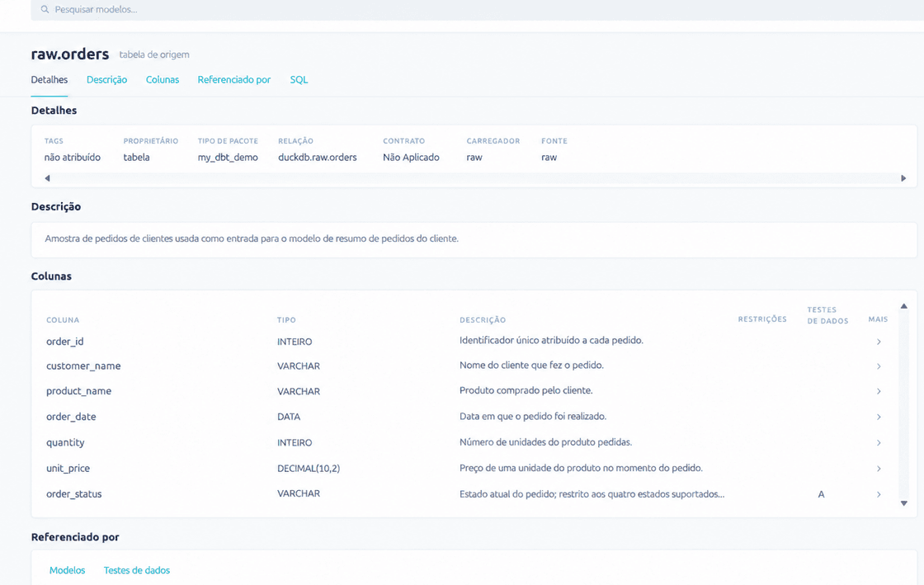Expand the order_status row chevron
The width and height of the screenshot is (924, 585).
pyautogui.click(x=879, y=495)
